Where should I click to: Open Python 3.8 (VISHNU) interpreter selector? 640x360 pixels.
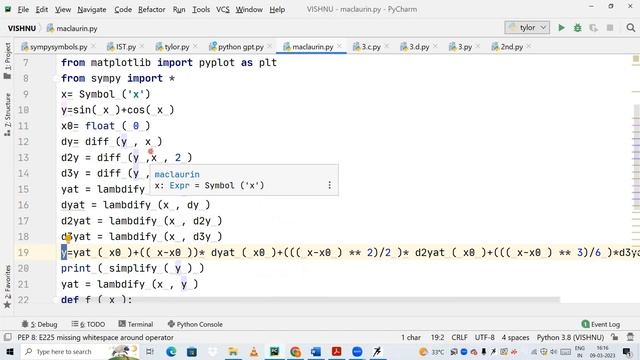pyautogui.click(x=570, y=338)
